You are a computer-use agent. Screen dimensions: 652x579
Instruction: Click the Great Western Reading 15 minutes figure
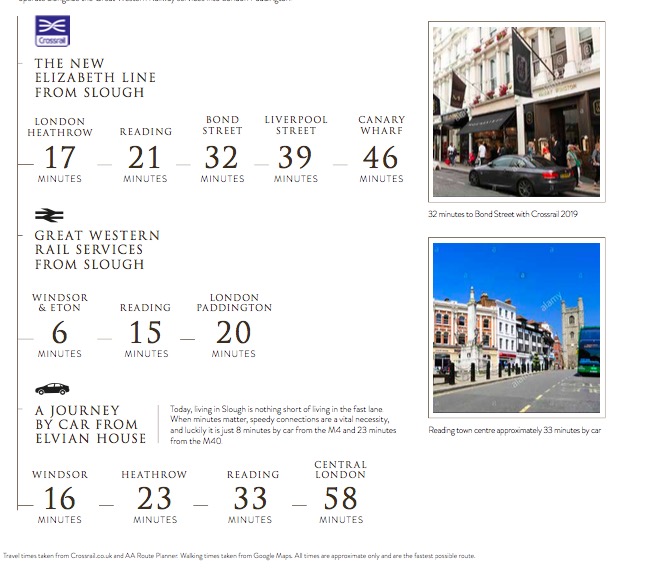pos(145,332)
